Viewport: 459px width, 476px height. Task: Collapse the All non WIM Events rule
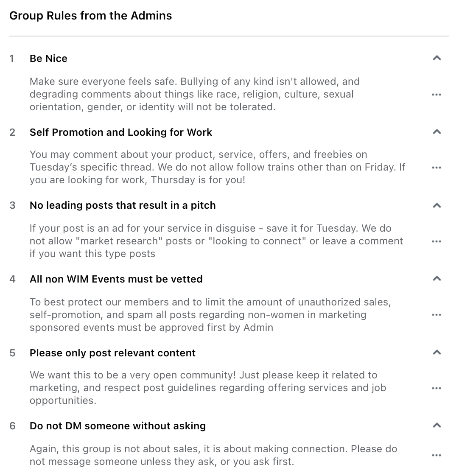[x=437, y=278]
